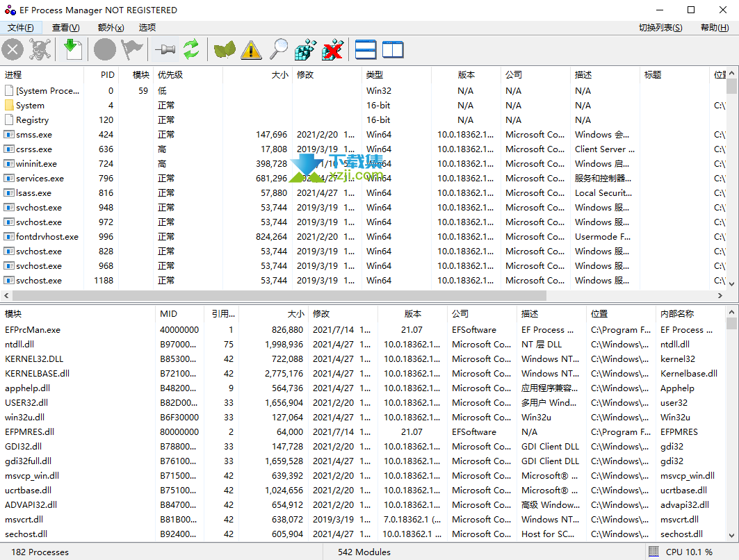The width and height of the screenshot is (739, 560).
Task: Sort modules by the 位置 column header
Action: click(621, 313)
